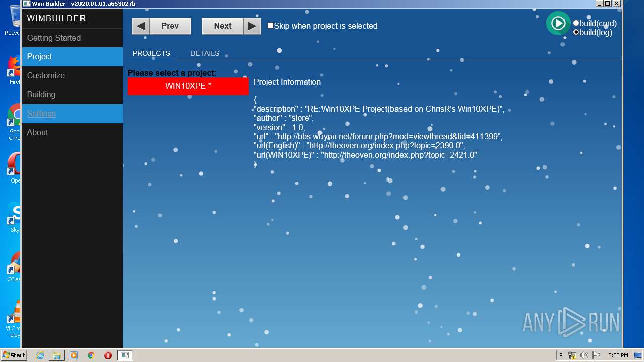
Task: Select the WIN10XPE project
Action: tap(188, 86)
